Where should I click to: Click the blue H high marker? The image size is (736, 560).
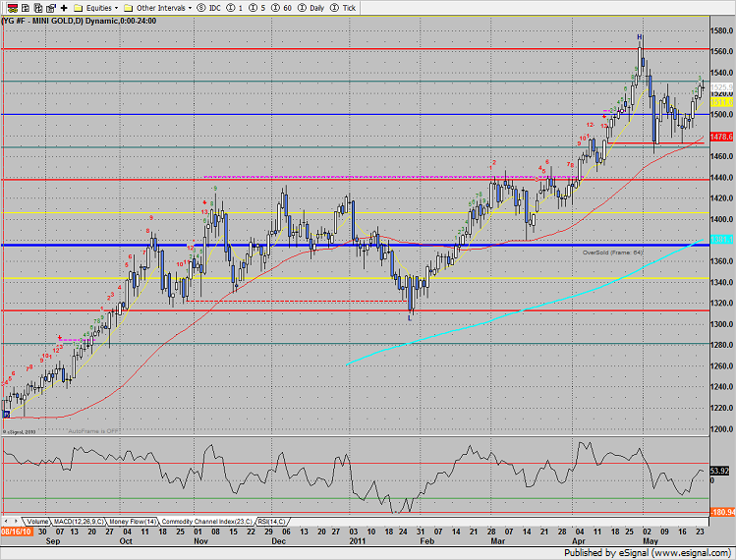(x=640, y=37)
